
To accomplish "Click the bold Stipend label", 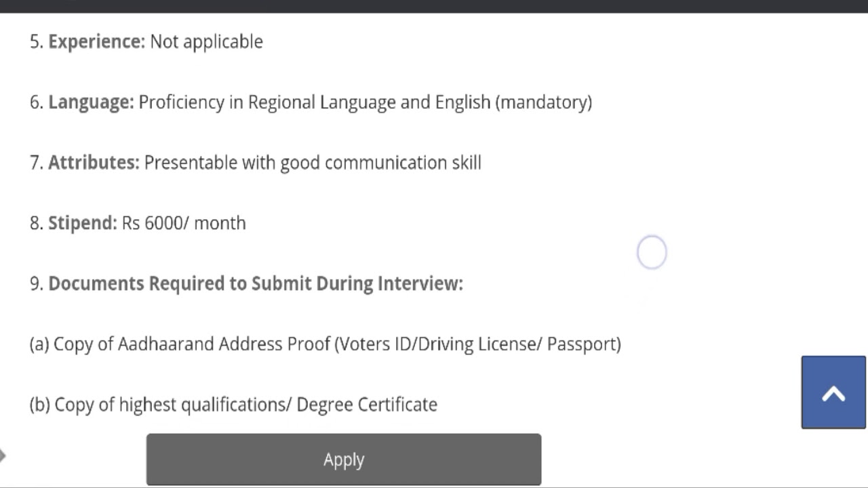I will coord(82,223).
